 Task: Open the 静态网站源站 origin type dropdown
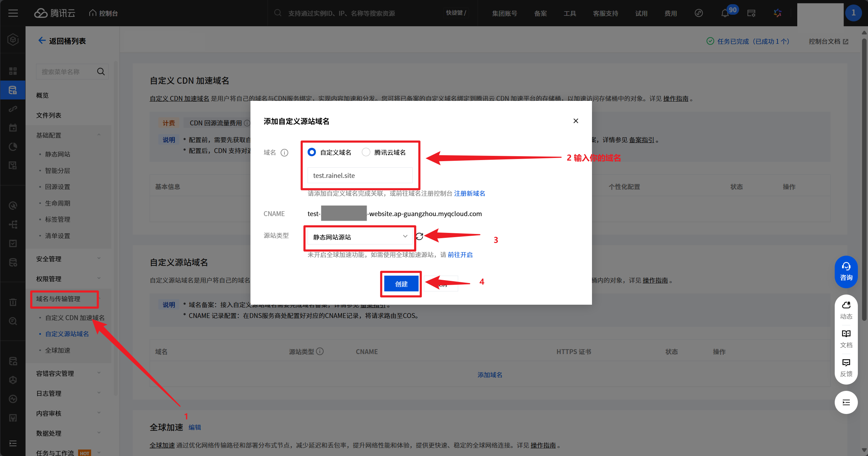(360, 237)
